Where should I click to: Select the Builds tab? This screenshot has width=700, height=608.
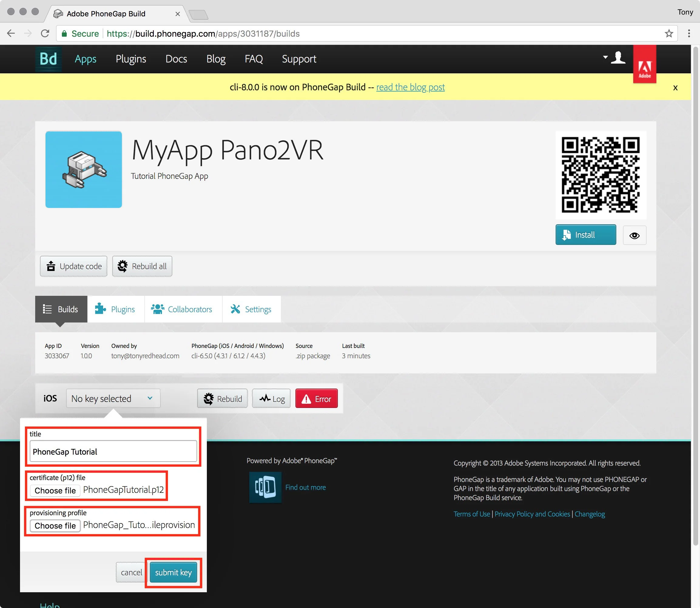(x=61, y=309)
